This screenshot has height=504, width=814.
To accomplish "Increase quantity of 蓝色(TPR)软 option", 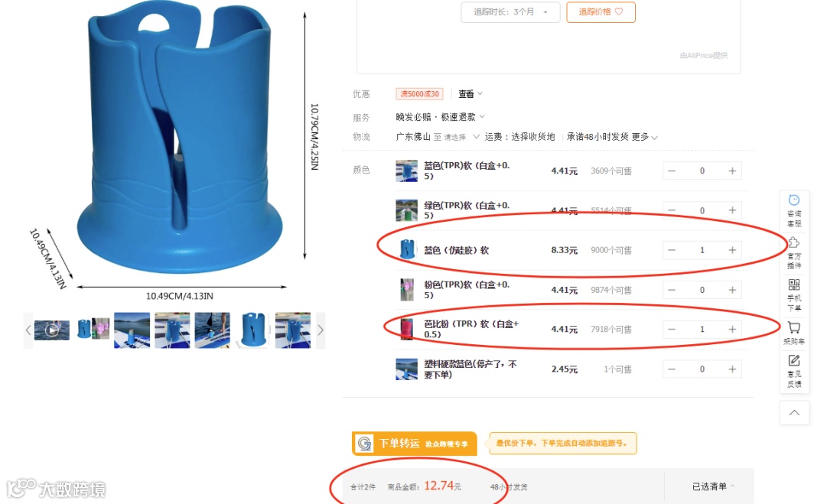I will 732,171.
